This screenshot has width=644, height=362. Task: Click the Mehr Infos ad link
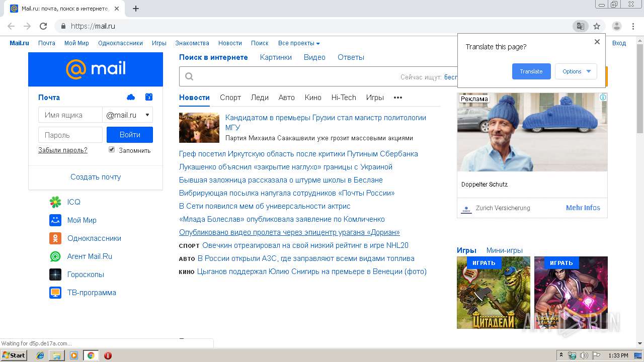[x=583, y=208]
